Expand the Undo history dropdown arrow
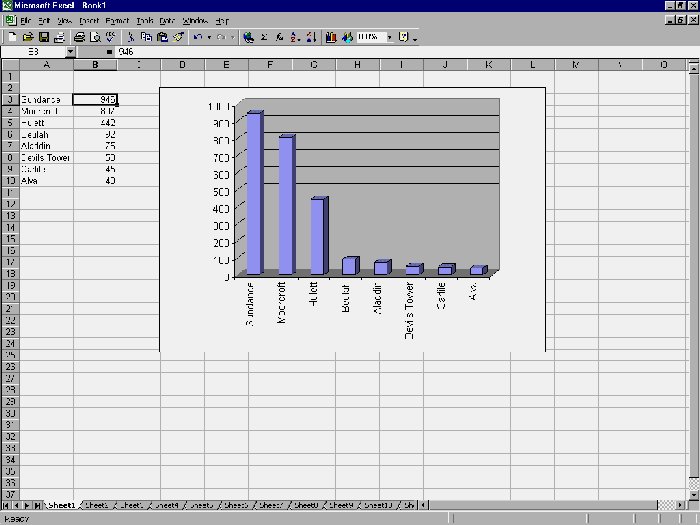This screenshot has width=700, height=525. tap(208, 37)
